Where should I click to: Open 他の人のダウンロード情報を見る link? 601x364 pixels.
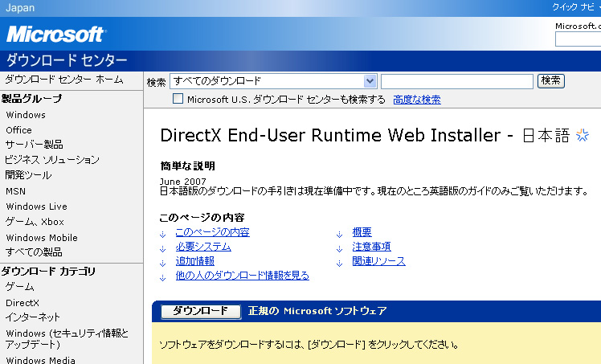(x=242, y=276)
